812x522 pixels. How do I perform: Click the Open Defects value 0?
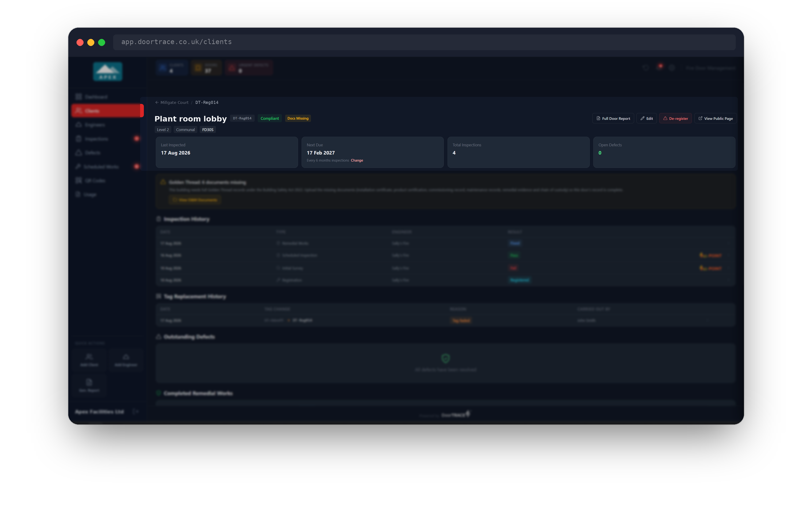600,153
